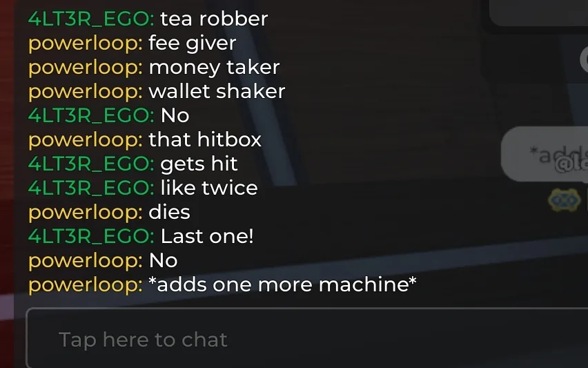
Task: Tap the chat input box
Action: coord(306,338)
